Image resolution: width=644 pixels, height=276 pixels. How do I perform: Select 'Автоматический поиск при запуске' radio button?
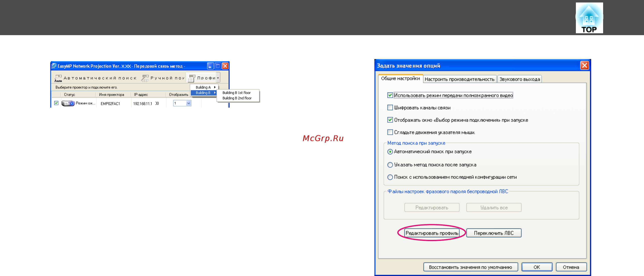[390, 152]
